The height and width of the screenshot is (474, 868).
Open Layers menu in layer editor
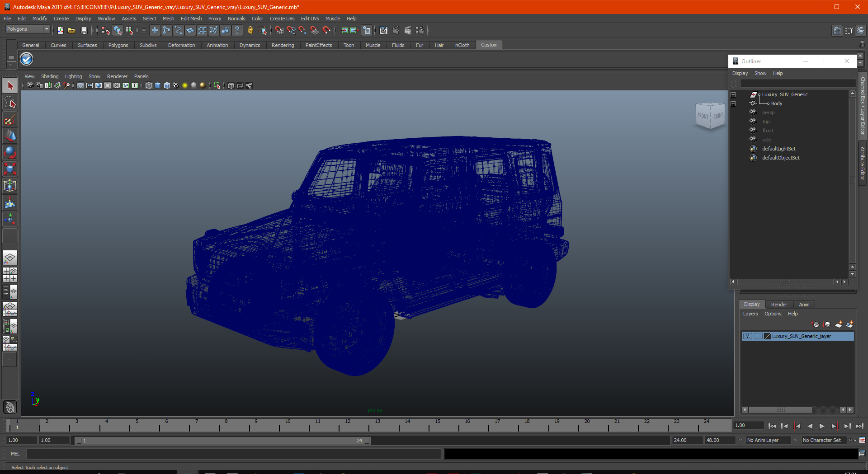pos(750,314)
